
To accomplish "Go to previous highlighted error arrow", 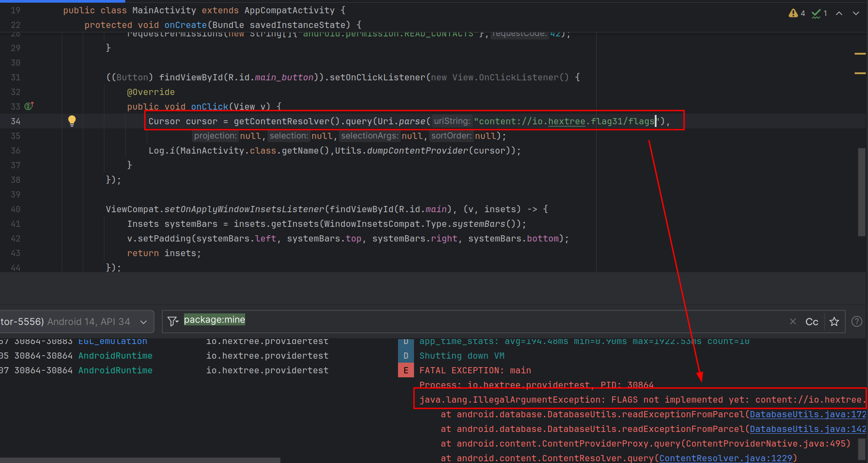I will [839, 13].
